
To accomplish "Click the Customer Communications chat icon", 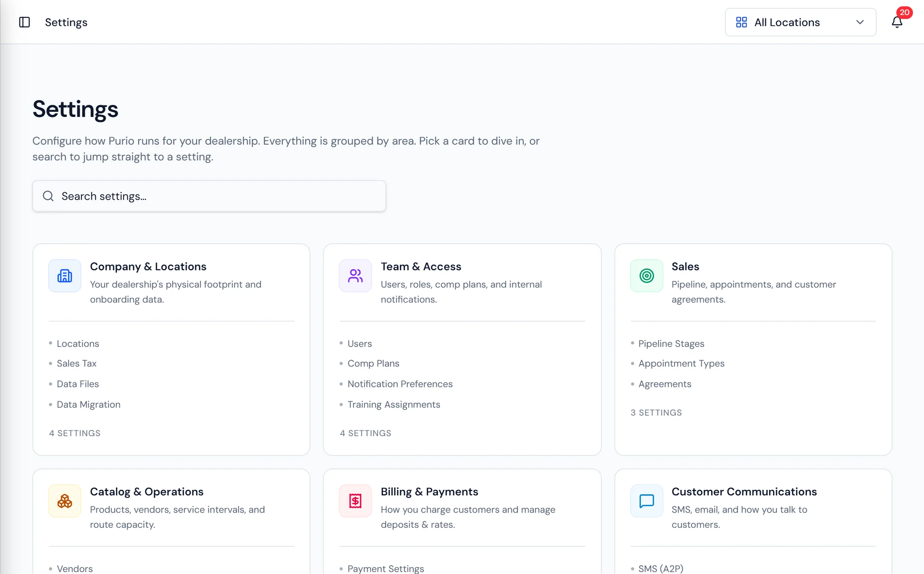I will coord(646,501).
